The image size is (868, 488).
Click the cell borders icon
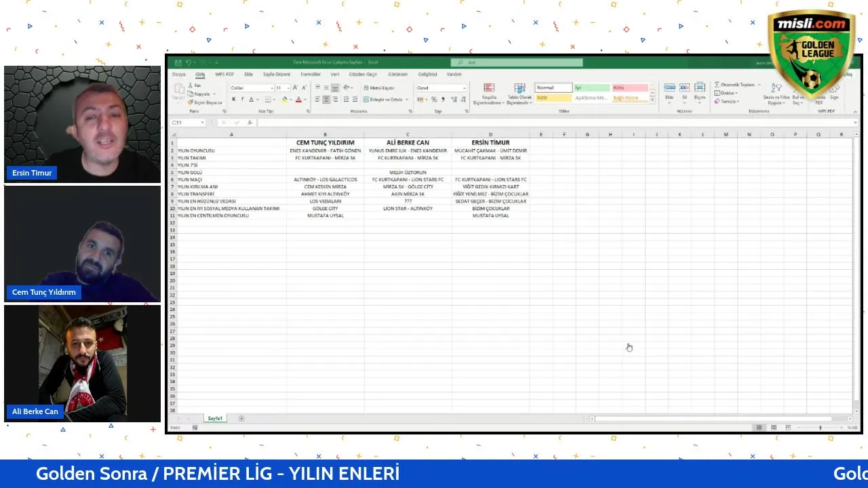pos(267,100)
